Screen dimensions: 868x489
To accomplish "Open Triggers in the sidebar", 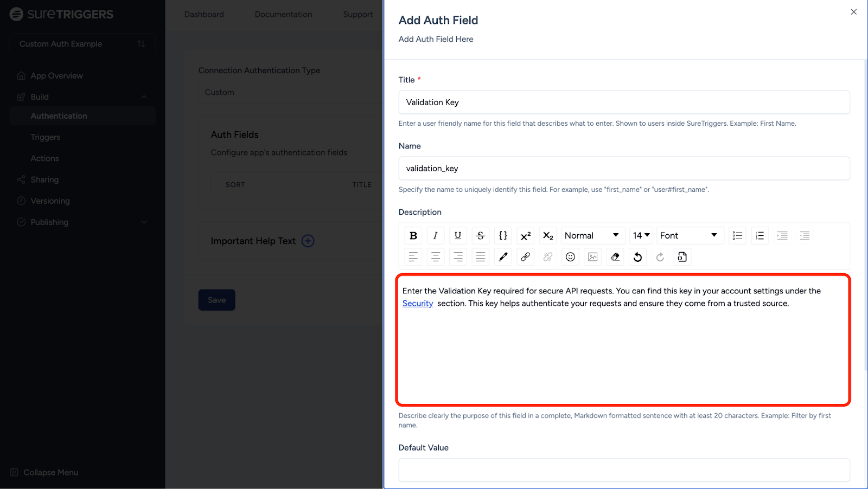I will (46, 137).
